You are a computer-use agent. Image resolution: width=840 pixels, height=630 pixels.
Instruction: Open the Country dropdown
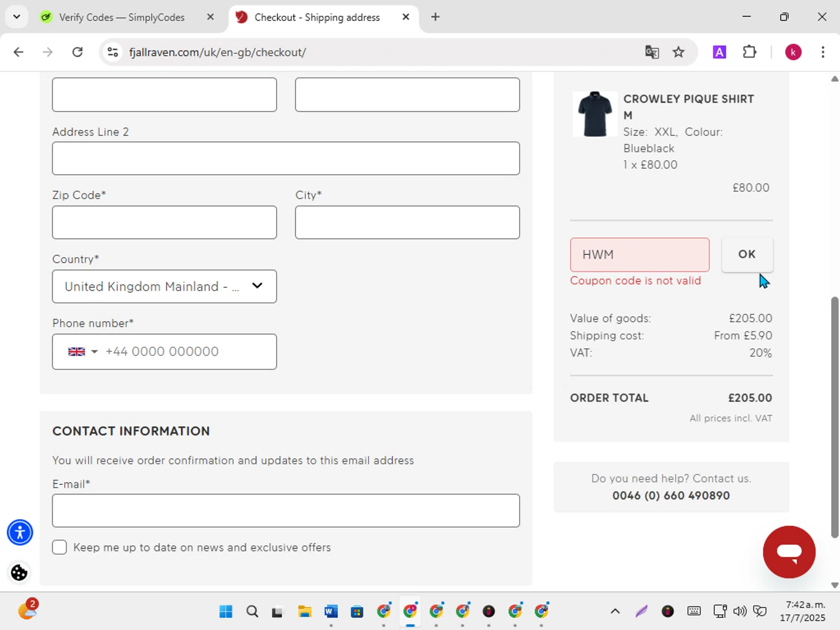coord(164,286)
